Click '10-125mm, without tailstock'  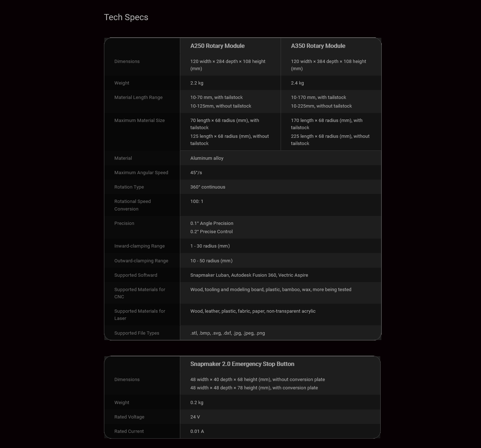pyautogui.click(x=221, y=106)
